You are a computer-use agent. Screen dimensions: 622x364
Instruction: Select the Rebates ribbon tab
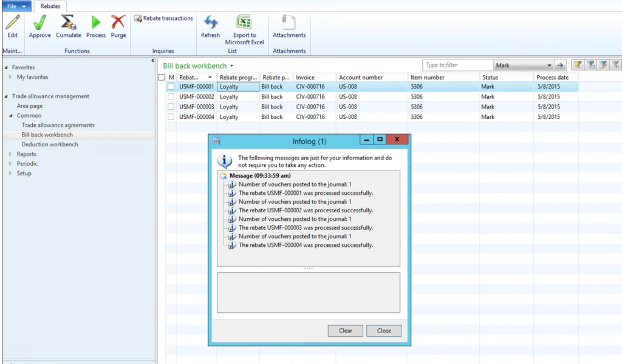pyautogui.click(x=50, y=6)
